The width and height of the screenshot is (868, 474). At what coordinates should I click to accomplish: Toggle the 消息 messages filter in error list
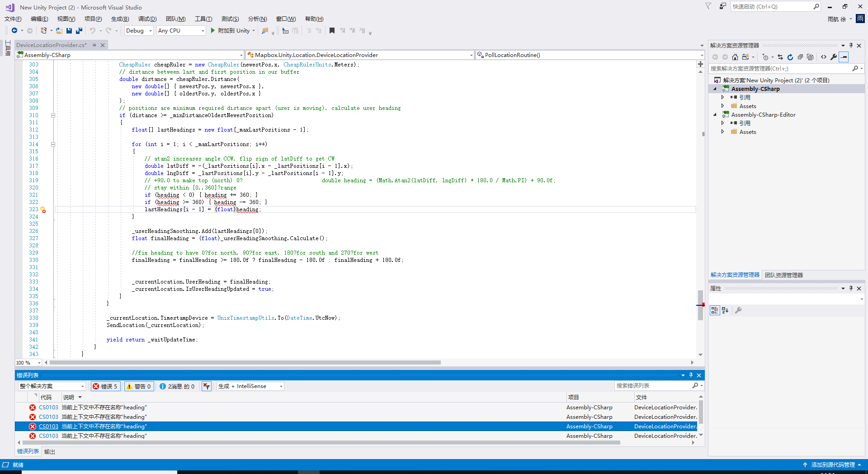177,386
